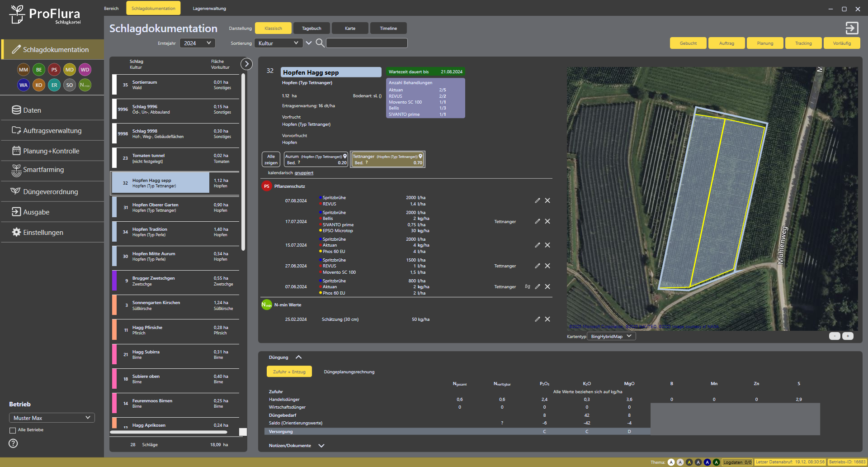Click the PS Pflanzenschutz filter circle
The image size is (868, 467).
point(54,70)
